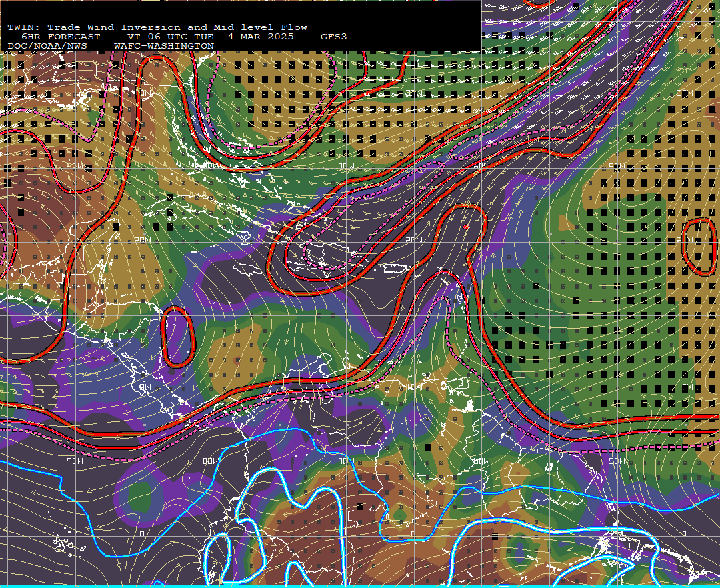Click the 'TWIN: Trade Wind Inversion and Mid-level Flow' title
720x588 pixels.
tap(157, 27)
